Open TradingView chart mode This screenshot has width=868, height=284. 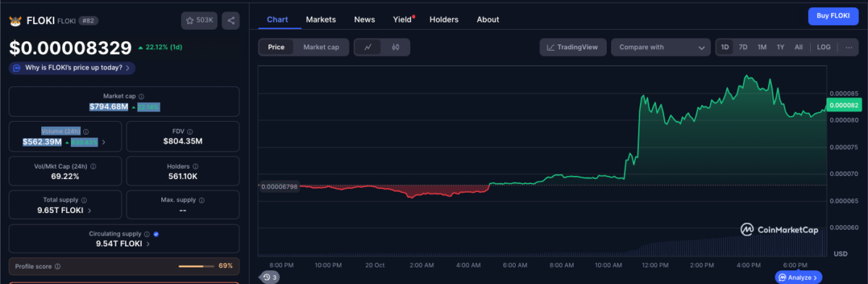tap(572, 47)
